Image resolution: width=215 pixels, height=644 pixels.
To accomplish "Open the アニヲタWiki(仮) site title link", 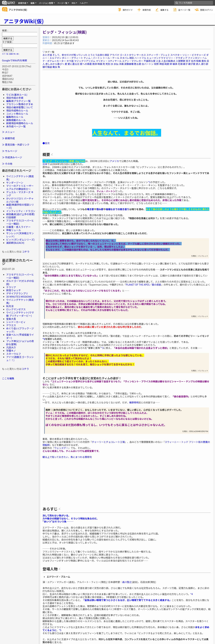I will click(24, 21).
